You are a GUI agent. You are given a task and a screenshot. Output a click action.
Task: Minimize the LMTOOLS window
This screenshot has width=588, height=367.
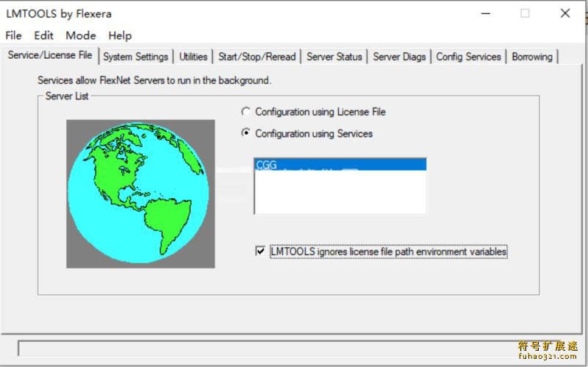(x=486, y=13)
